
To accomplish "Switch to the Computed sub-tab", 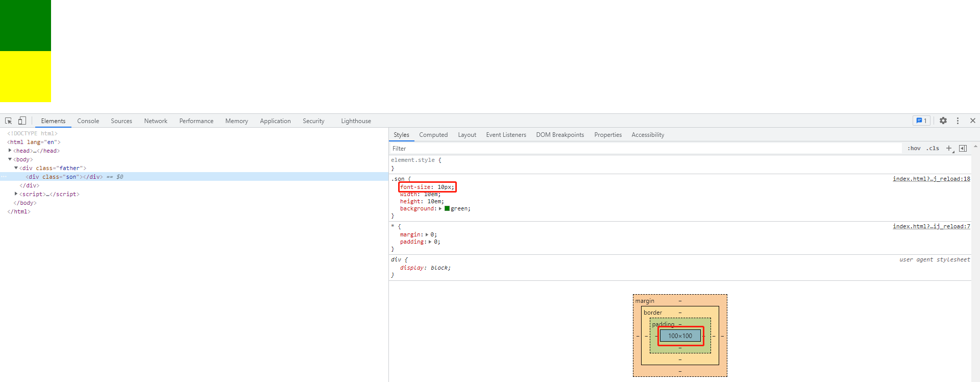I will pos(433,135).
